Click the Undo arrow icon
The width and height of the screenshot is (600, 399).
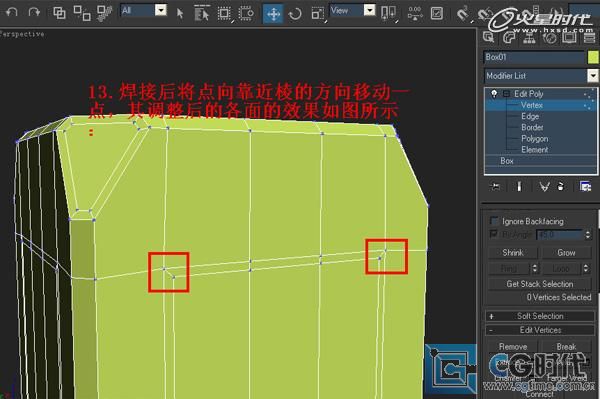12,13
